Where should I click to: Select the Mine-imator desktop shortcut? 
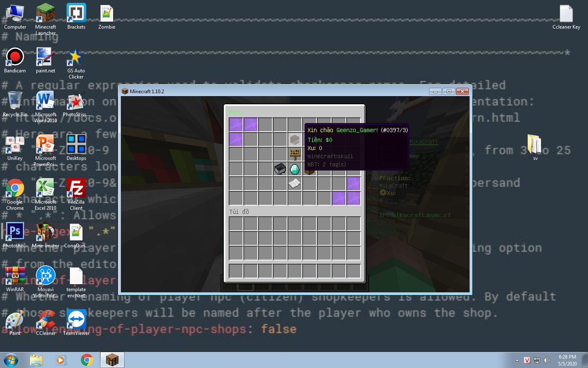tap(45, 236)
